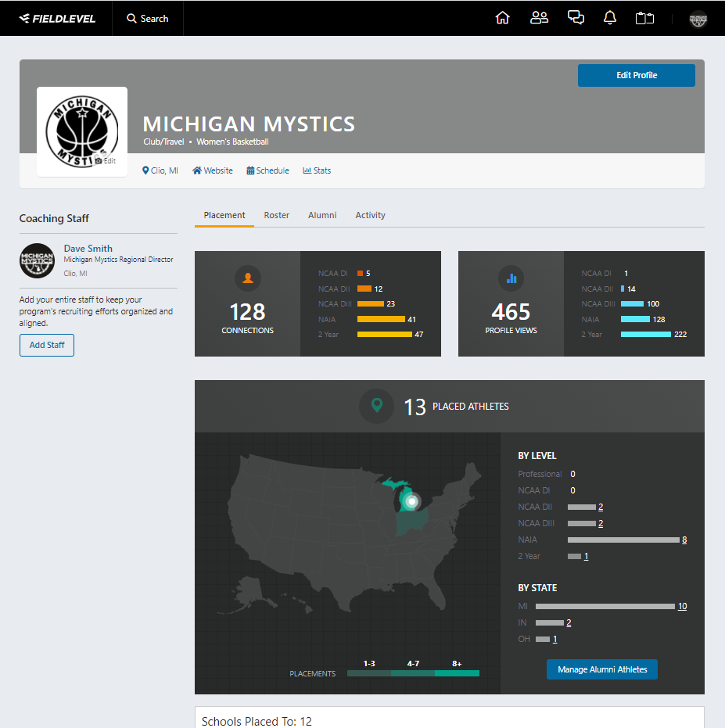Image resolution: width=725 pixels, height=728 pixels.
Task: Open the team Schedule link
Action: pos(268,170)
